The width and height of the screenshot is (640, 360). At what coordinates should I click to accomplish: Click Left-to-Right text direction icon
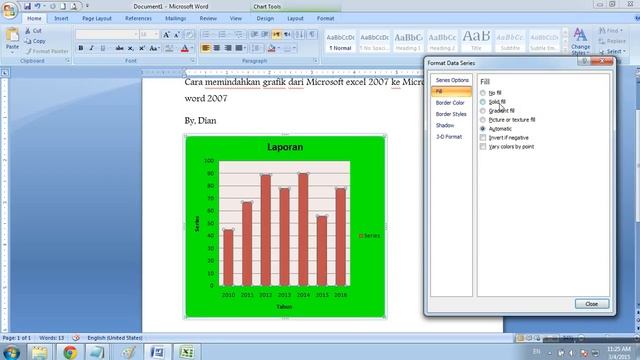click(x=276, y=35)
